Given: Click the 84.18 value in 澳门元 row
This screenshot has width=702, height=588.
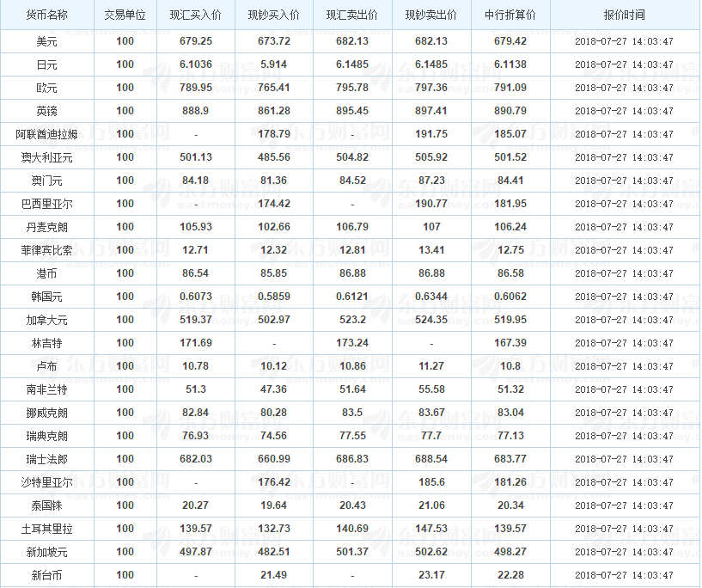Looking at the screenshot, I should 196,181.
